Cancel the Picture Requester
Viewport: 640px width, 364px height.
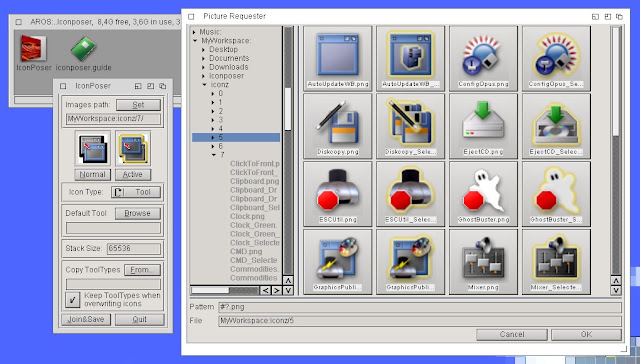click(512, 334)
